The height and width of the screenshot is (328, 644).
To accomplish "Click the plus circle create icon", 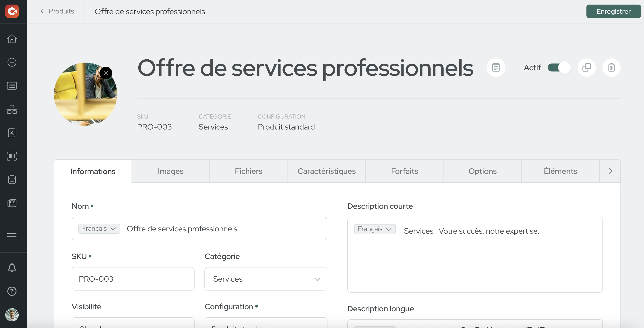I will pyautogui.click(x=12, y=62).
